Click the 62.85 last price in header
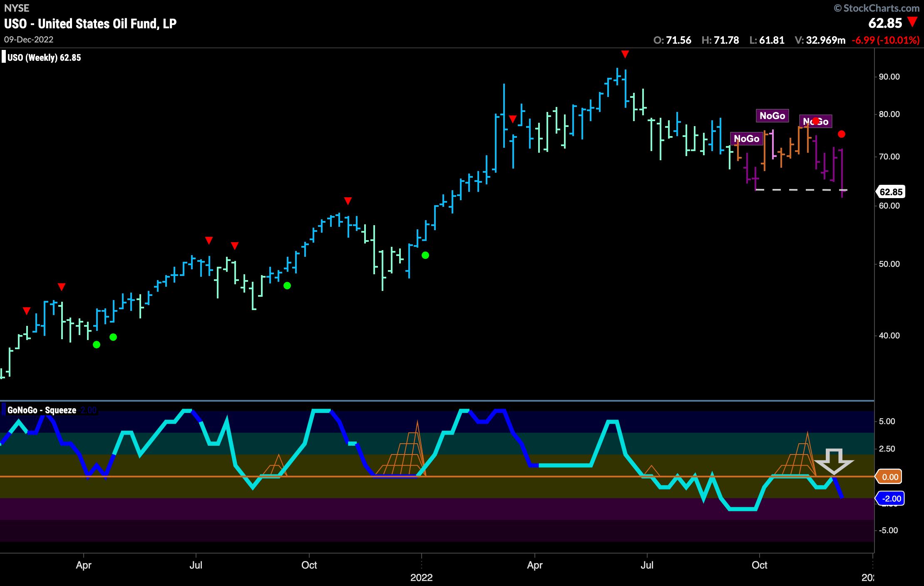The image size is (924, 586). coord(885,23)
